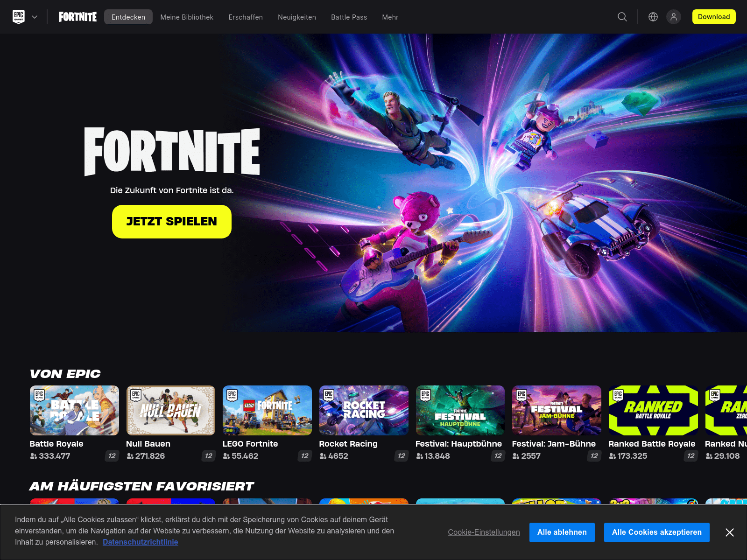This screenshot has height=560, width=747.
Task: Click players icon beside 13.848
Action: coord(419,456)
